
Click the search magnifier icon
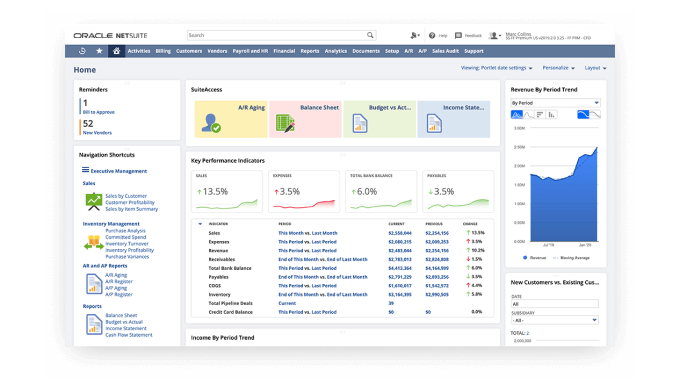point(370,35)
